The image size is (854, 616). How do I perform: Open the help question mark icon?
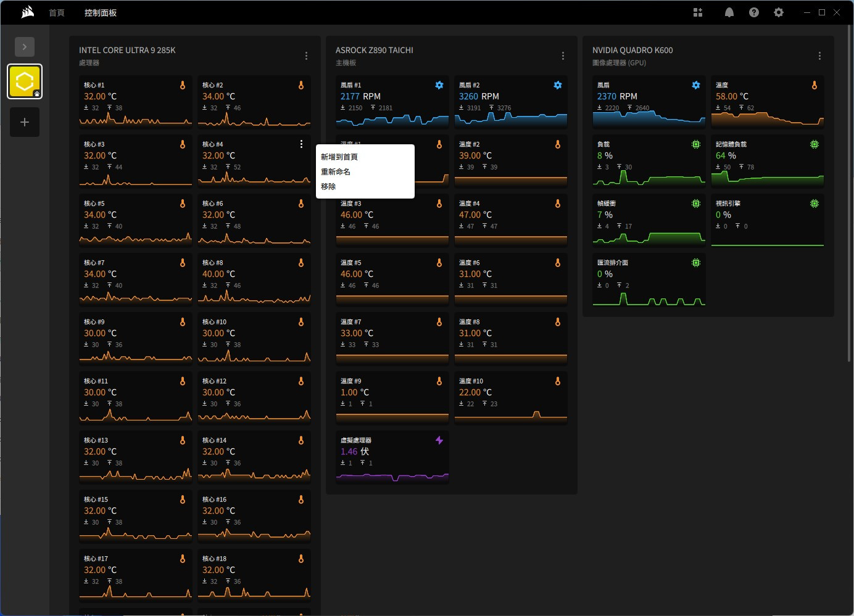click(x=754, y=12)
